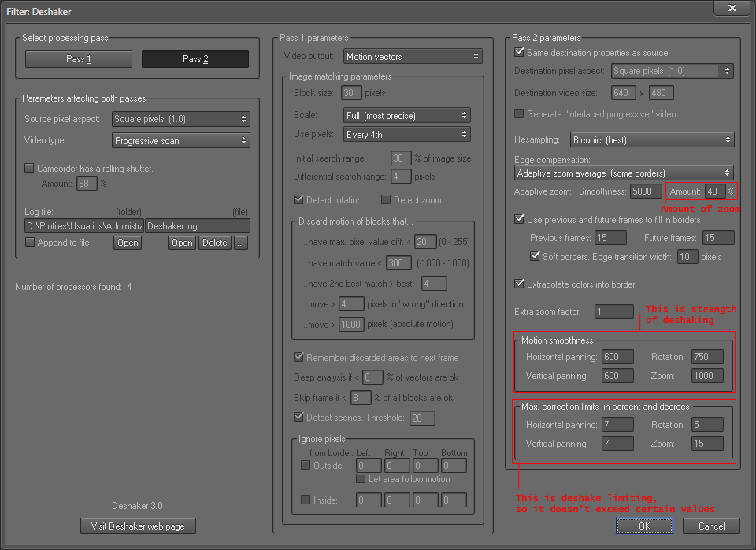Viewport: 756px width, 550px height.
Task: Click Outside Left border field
Action: [x=369, y=466]
